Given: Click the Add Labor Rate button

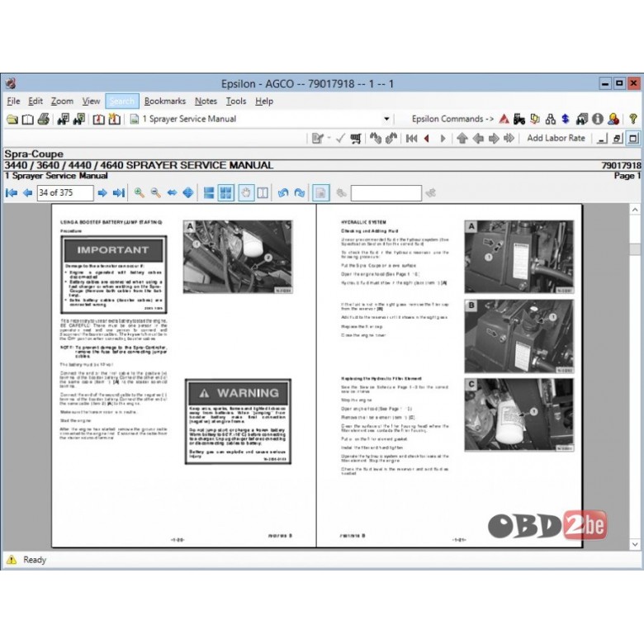Looking at the screenshot, I should [x=556, y=138].
